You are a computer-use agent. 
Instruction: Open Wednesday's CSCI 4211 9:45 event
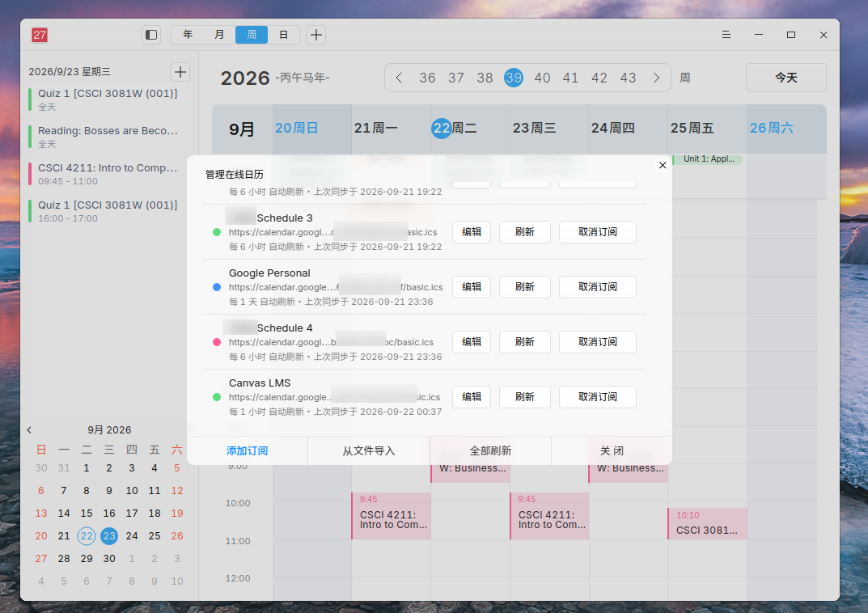click(x=550, y=516)
